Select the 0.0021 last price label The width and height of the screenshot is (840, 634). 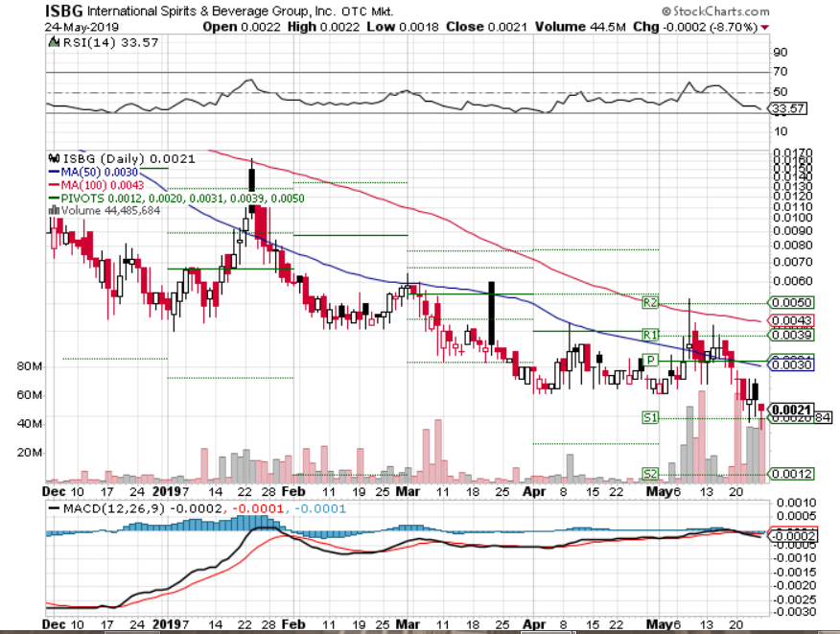(792, 407)
